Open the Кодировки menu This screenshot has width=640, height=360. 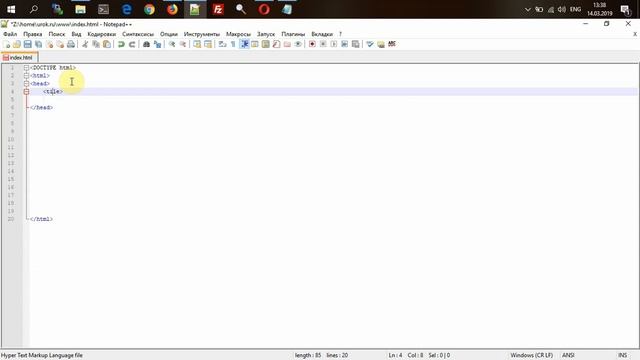tap(102, 34)
